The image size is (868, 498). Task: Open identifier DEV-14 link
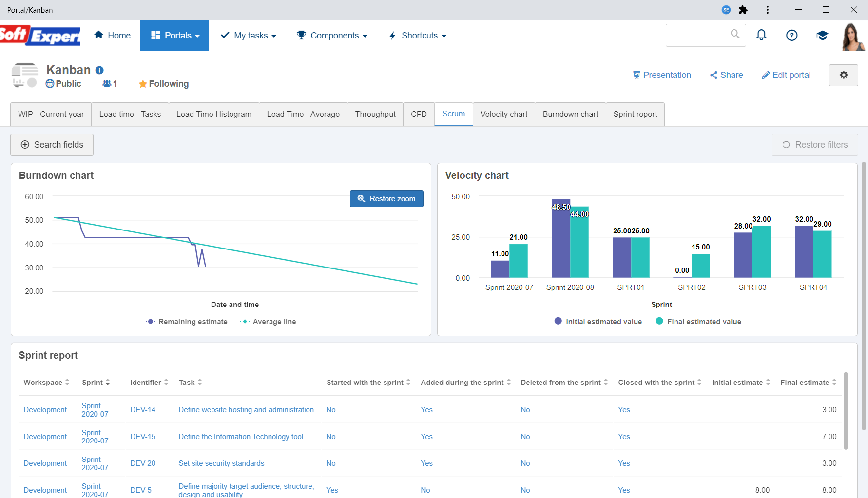coord(143,410)
